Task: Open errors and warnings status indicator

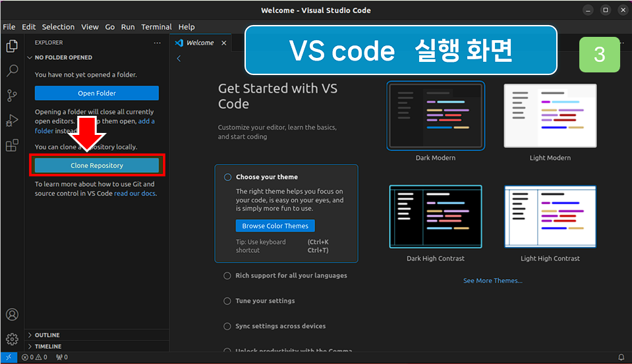Action: 34,357
